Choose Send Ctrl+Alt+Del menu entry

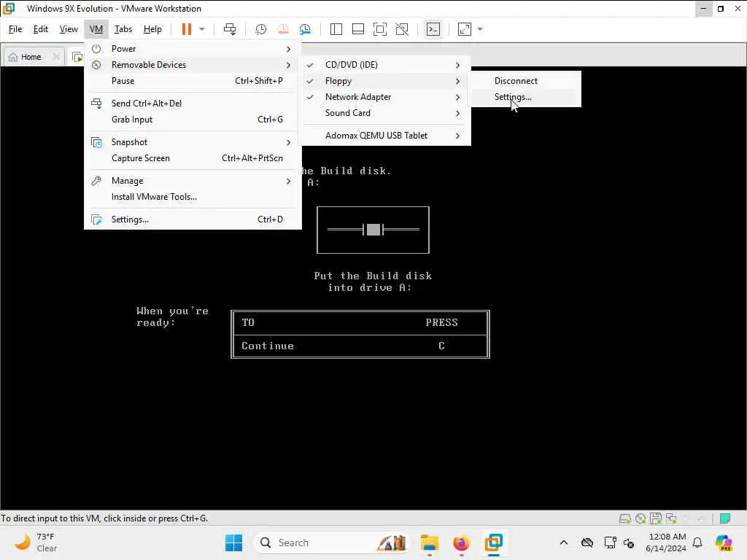click(193, 104)
